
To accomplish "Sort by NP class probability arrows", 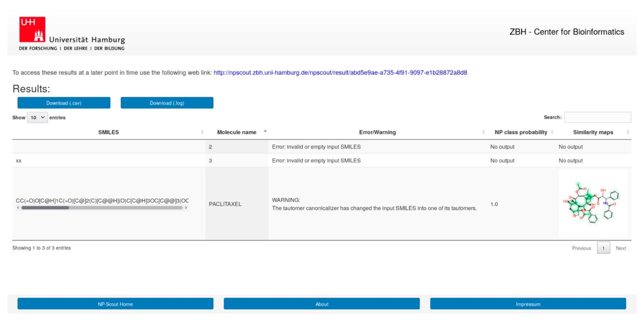I will click(x=552, y=132).
